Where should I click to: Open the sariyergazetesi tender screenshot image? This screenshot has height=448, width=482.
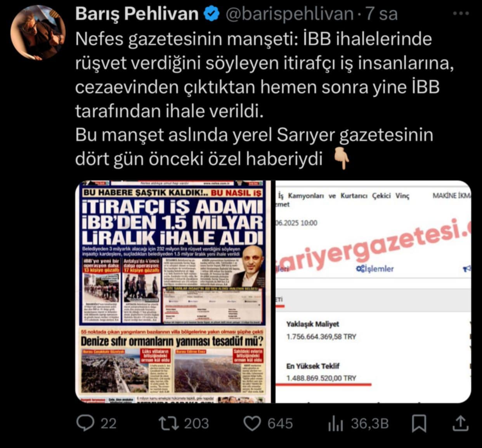[373, 292]
